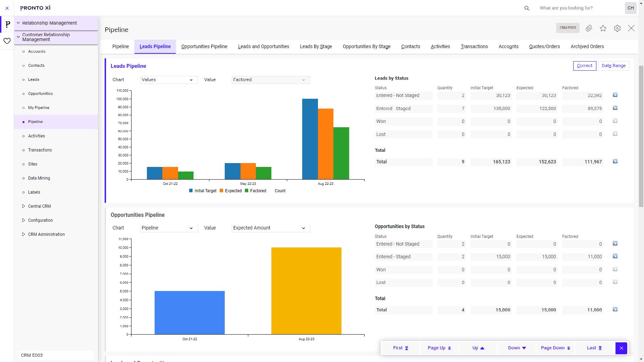Open the favorites heart icon in sidebar
The image size is (644, 362).
pos(7,41)
